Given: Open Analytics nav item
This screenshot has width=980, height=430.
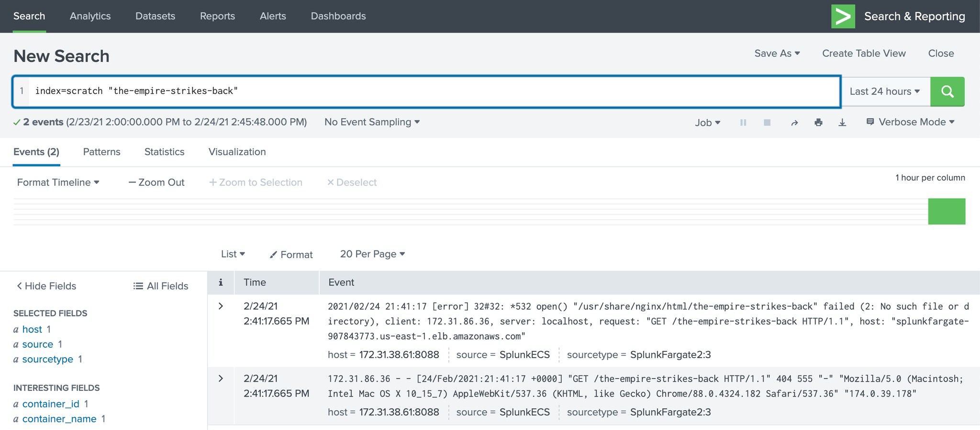Looking at the screenshot, I should click(x=90, y=16).
